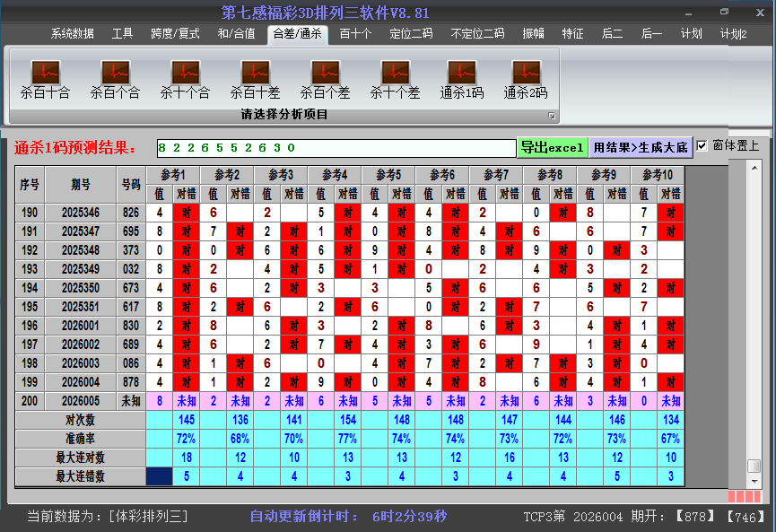Click the 杀百十合 analysis icon
Image resolution: width=776 pixels, height=532 pixels.
(45, 73)
